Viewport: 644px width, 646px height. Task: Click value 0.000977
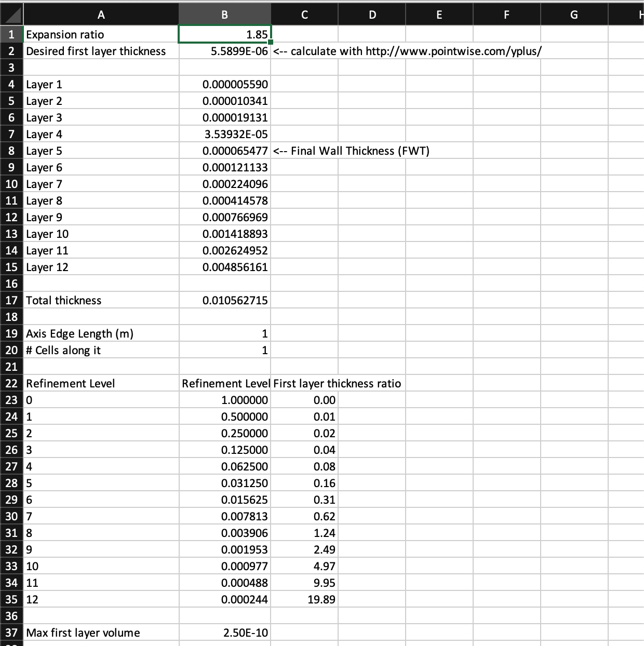(x=225, y=566)
